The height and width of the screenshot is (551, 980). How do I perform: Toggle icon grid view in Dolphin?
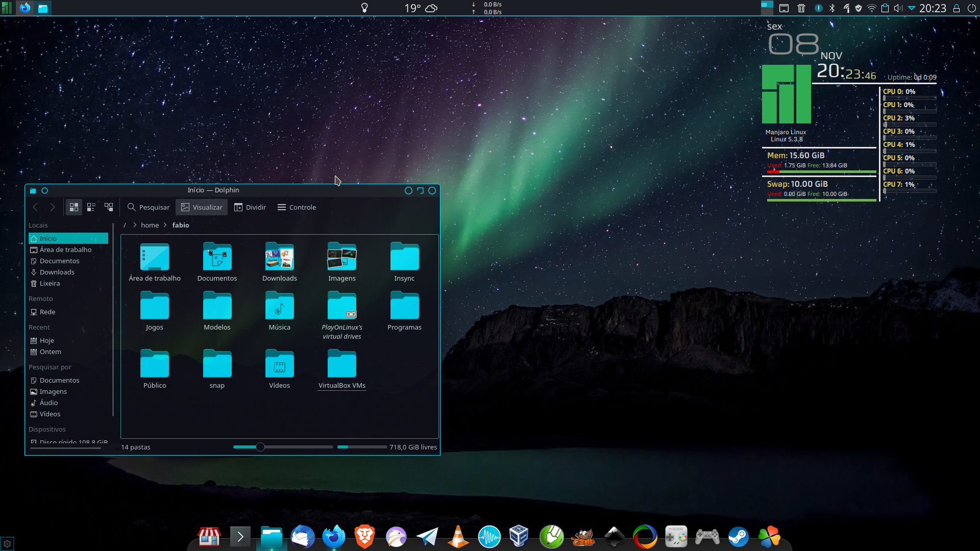(x=73, y=207)
